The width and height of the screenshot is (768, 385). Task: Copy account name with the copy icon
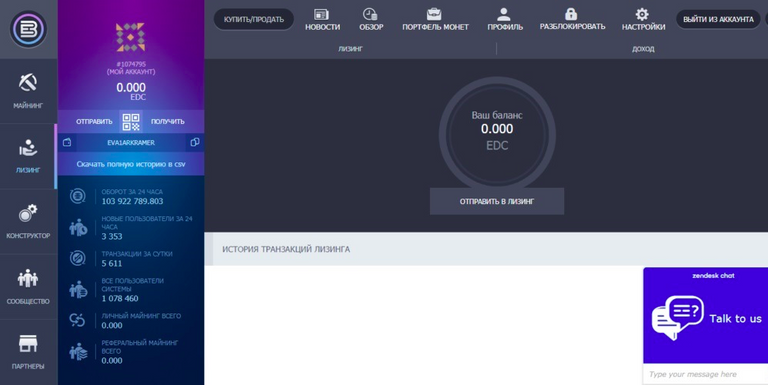194,143
